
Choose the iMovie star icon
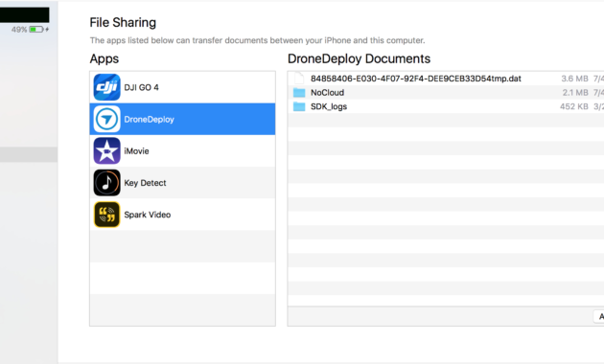point(106,150)
